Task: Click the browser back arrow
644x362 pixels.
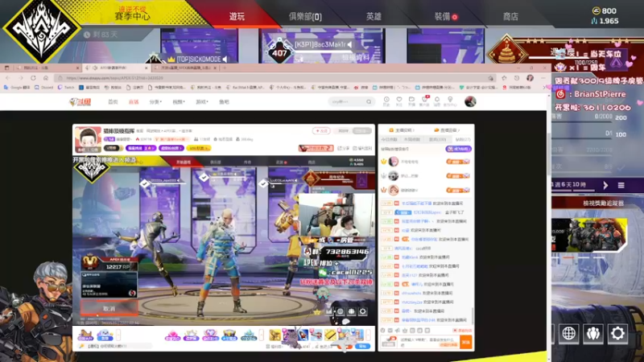Action: (8, 78)
